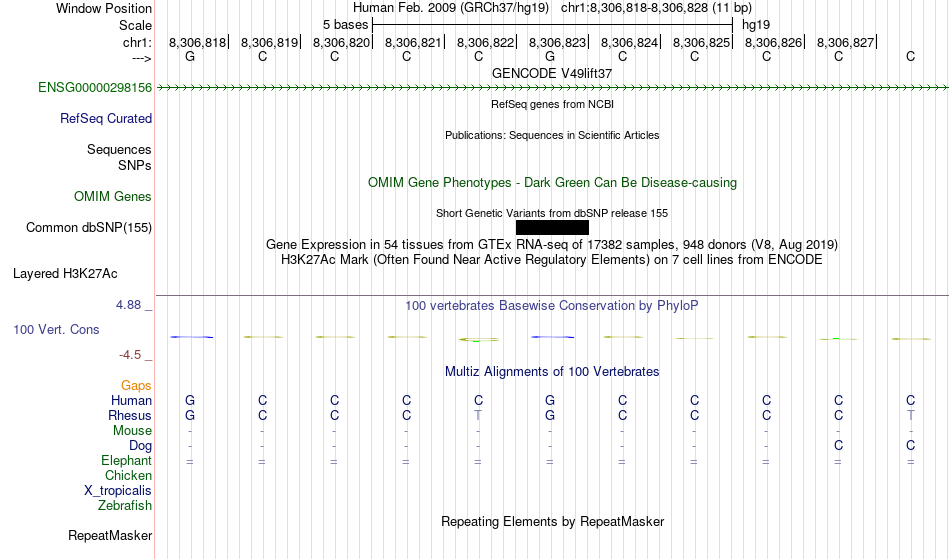This screenshot has width=950, height=559.
Task: Click the X_tropicalis alignment row label
Action: [118, 491]
